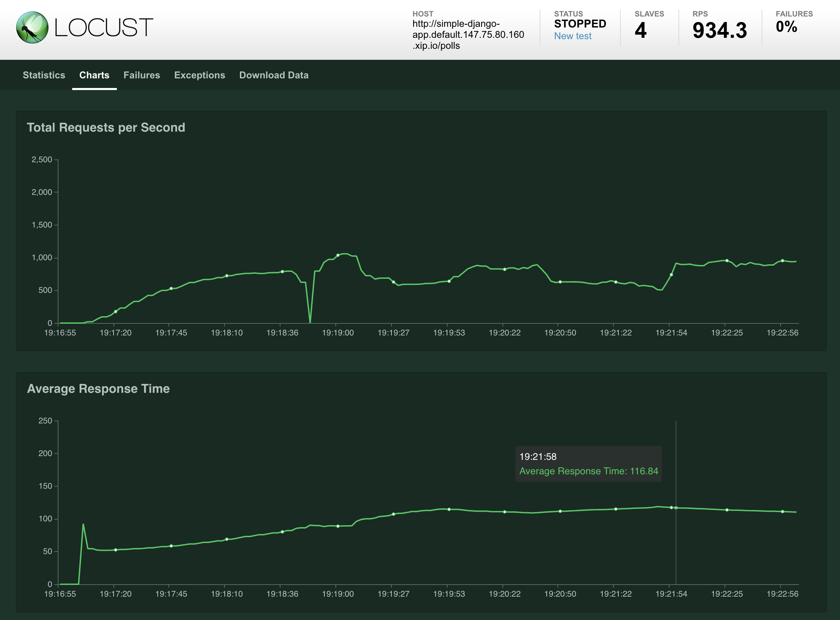Go to the Download Data tab
The image size is (840, 620).
coord(274,75)
